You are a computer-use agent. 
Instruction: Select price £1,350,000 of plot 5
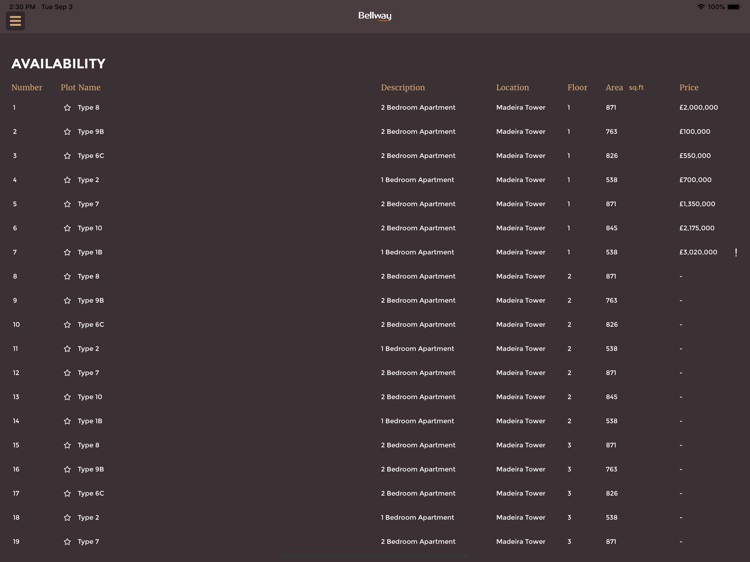697,204
